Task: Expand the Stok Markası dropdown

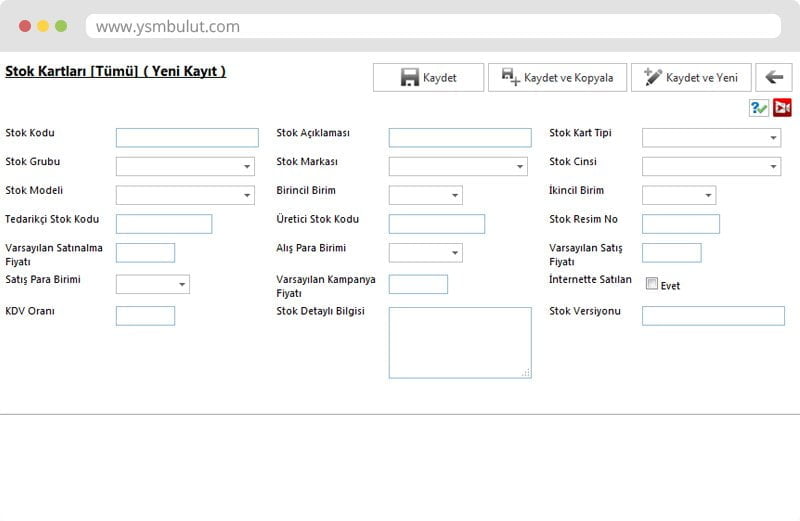Action: pos(458,167)
